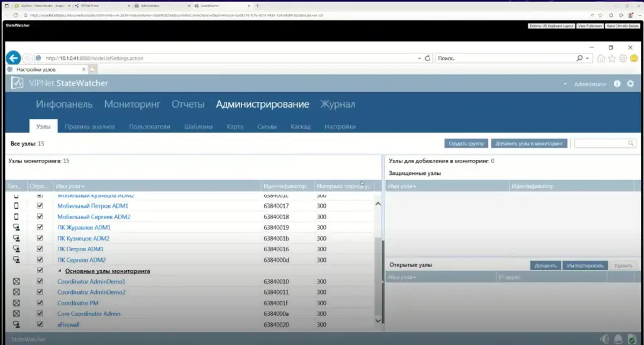Open the Инфопанель section
The height and width of the screenshot is (345, 644).
tap(64, 105)
